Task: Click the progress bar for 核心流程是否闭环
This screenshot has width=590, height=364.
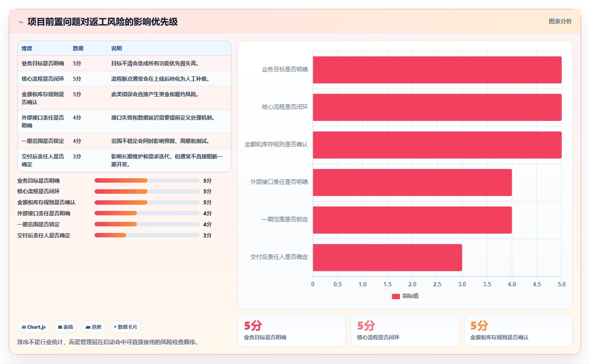Action: 147,191
